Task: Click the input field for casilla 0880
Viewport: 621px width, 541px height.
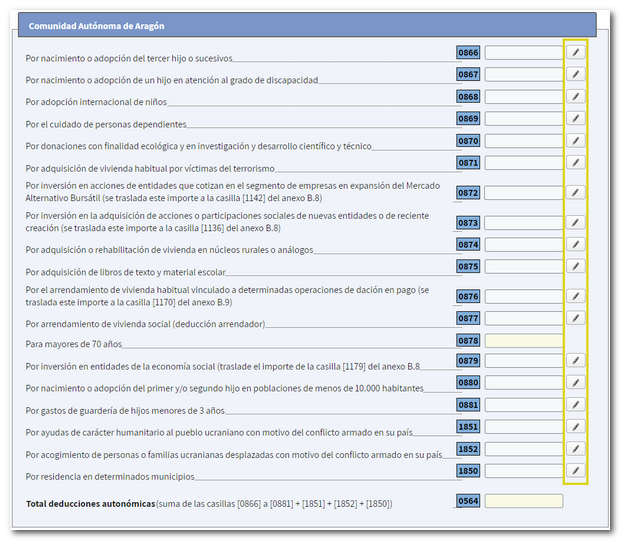Action: [523, 383]
